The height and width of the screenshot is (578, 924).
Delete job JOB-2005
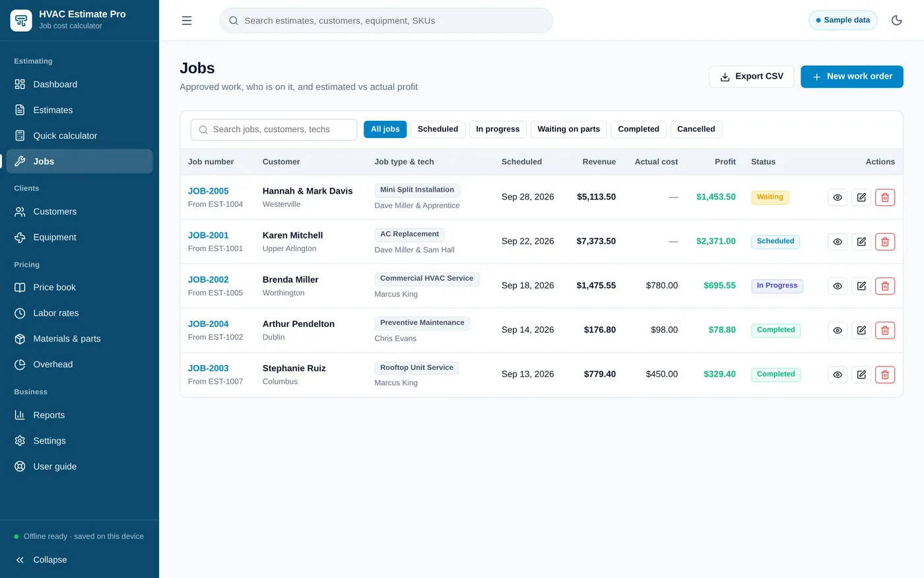(x=885, y=198)
